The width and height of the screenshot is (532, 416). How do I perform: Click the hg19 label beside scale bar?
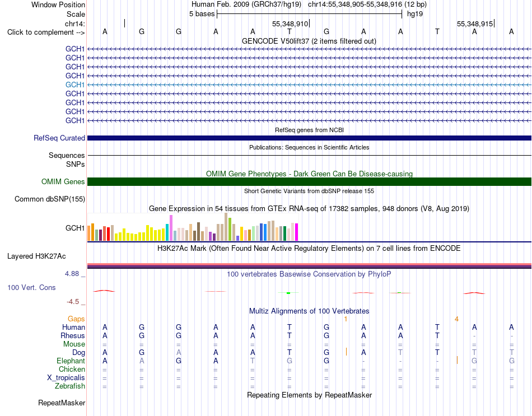click(x=415, y=14)
